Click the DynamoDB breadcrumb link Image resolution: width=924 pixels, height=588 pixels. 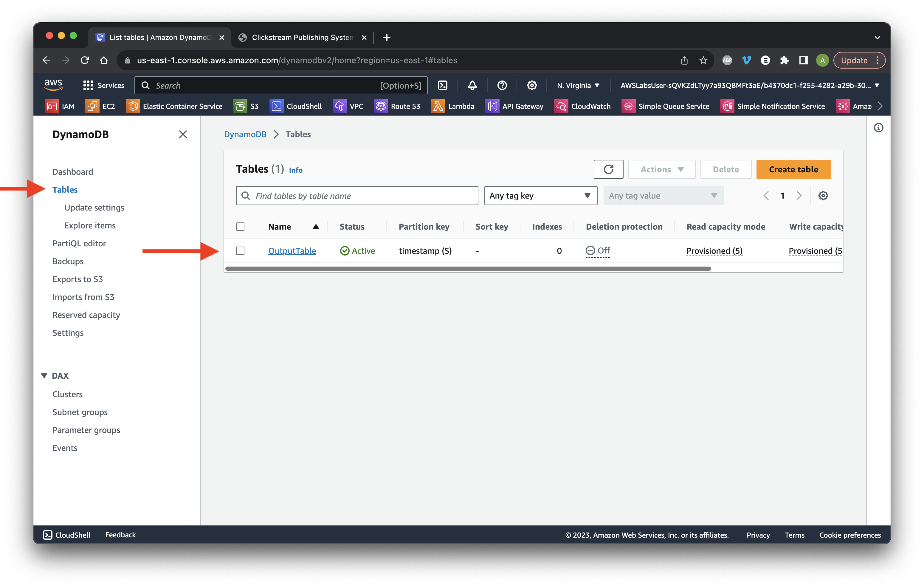pos(245,134)
